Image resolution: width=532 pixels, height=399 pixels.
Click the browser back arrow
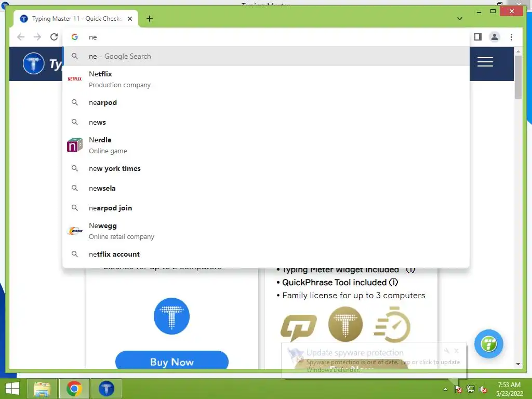coord(21,37)
